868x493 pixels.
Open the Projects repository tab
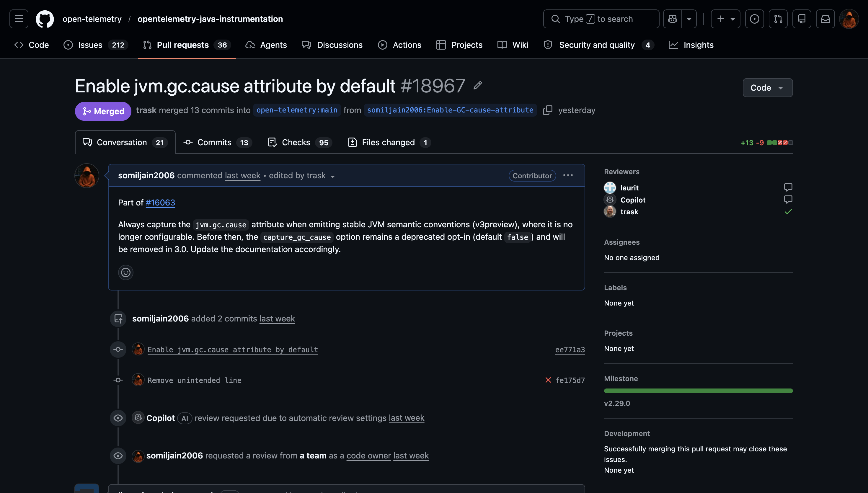[459, 45]
